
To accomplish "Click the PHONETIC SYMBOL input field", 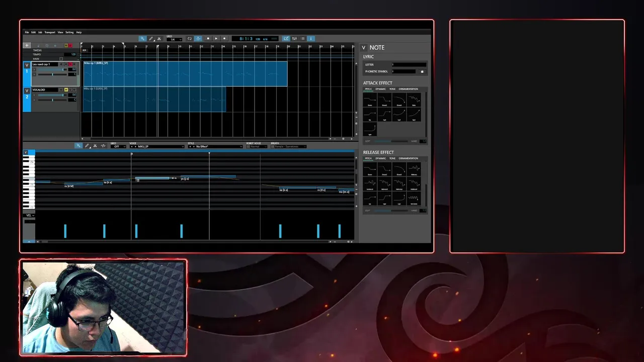I will click(x=404, y=71).
